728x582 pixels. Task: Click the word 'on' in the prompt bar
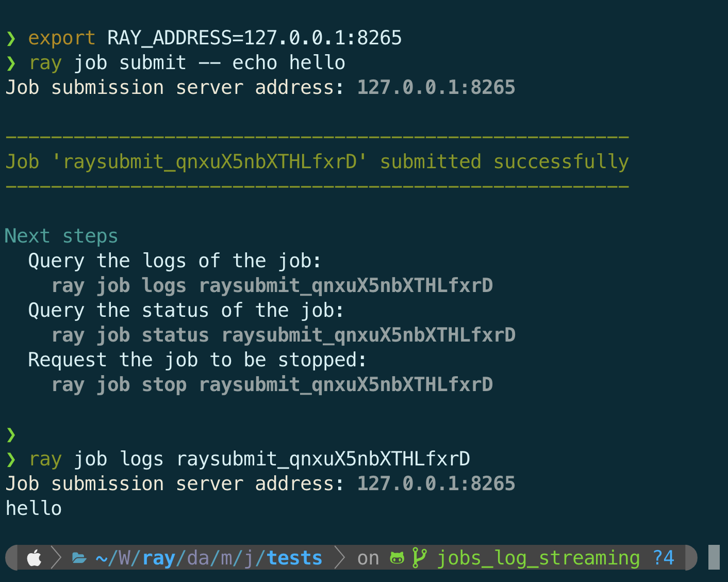368,558
